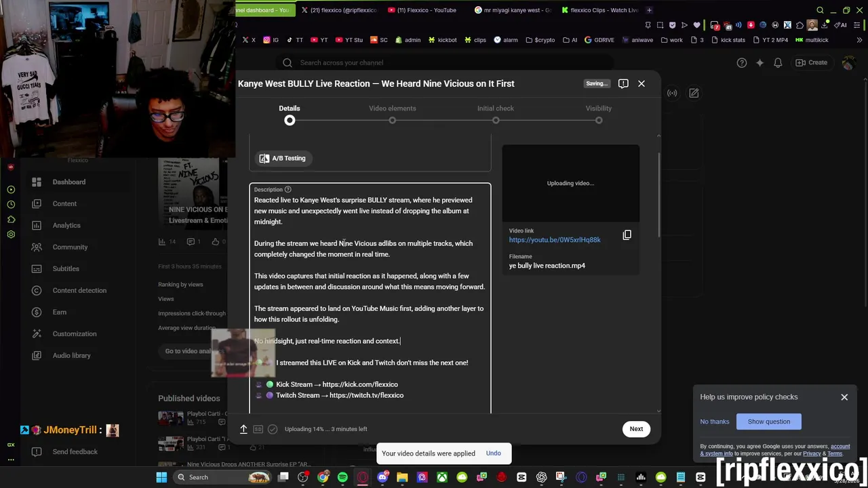Open the IG bookmark
Viewport: 868px width, 488px height.
pyautogui.click(x=271, y=40)
